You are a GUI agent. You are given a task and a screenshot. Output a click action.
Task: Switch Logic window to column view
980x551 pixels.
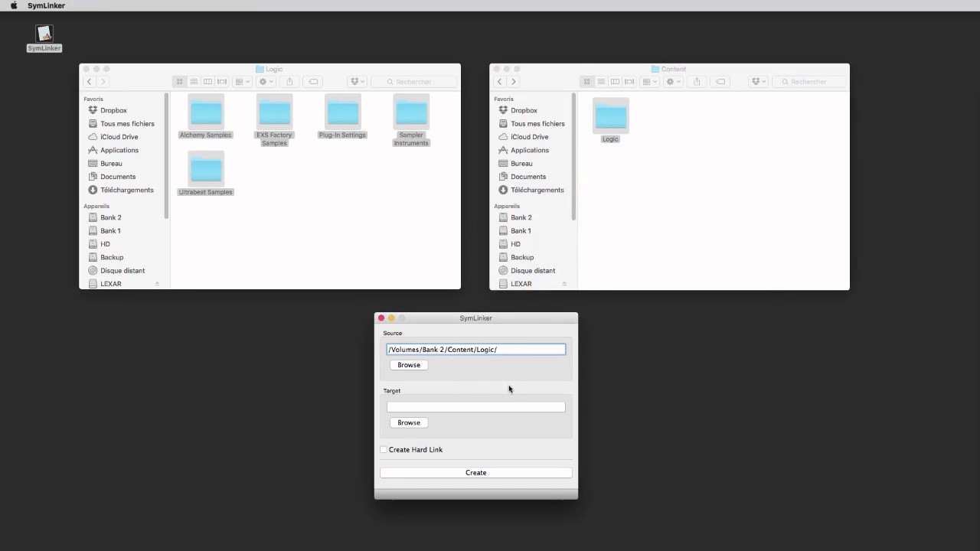pos(207,82)
